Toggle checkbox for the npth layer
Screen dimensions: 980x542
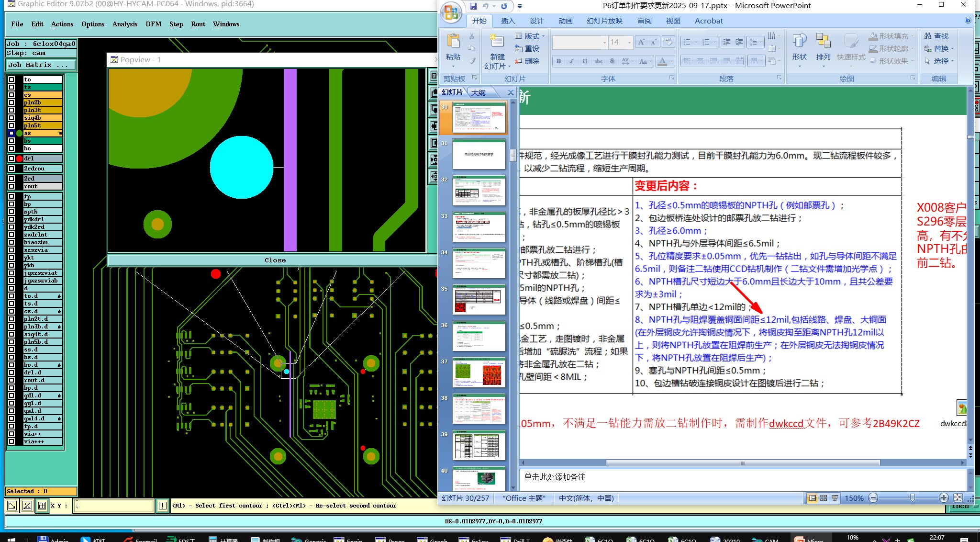[11, 212]
